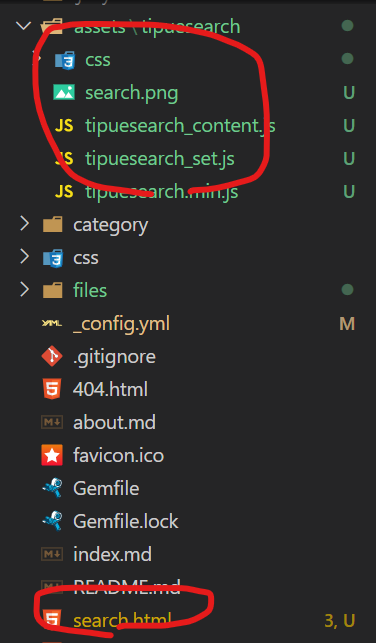Viewport: 376px width, 643px height.
Task: Click the YML icon beside _config.yml
Action: pyautogui.click(x=52, y=324)
